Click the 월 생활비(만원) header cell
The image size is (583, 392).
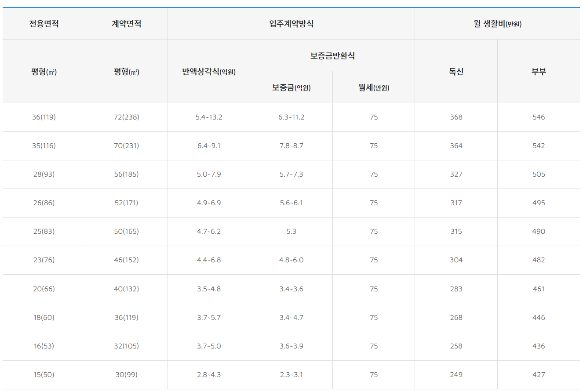click(x=497, y=24)
